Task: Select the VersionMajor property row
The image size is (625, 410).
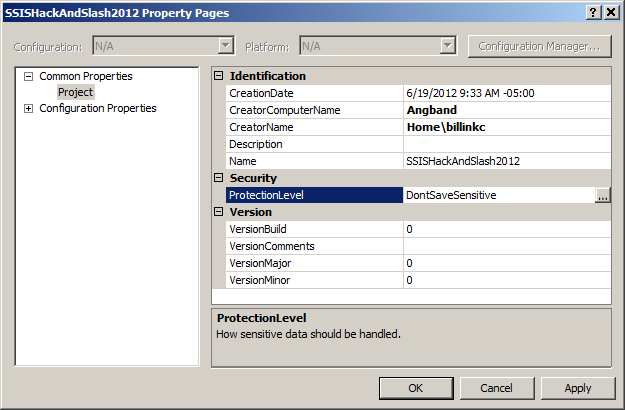Action: click(418, 263)
